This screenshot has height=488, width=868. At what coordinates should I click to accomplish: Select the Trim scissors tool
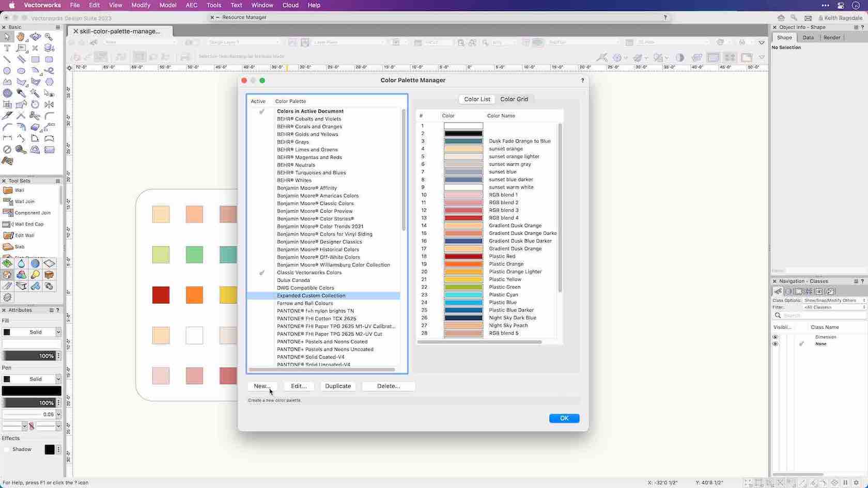35,116
